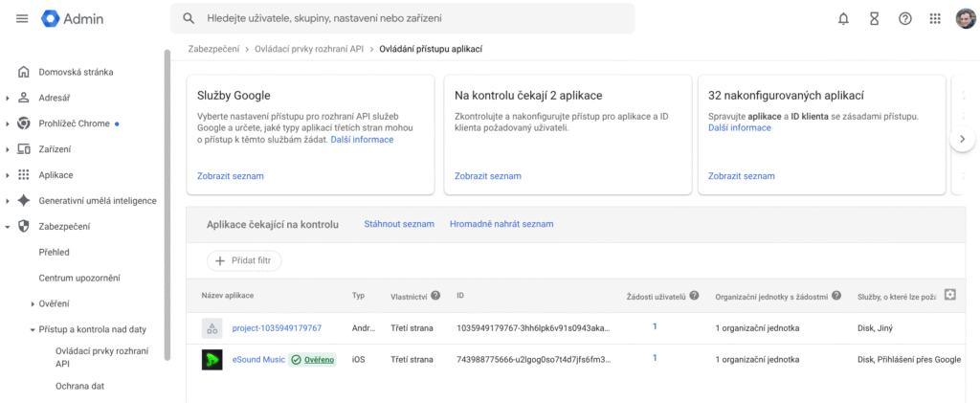Click help icon next to Vlastnictví column

[435, 296]
